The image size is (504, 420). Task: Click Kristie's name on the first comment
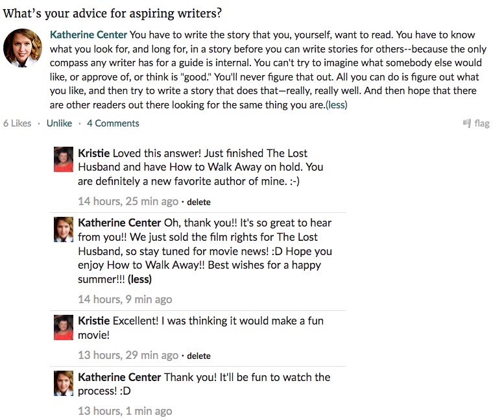point(93,153)
